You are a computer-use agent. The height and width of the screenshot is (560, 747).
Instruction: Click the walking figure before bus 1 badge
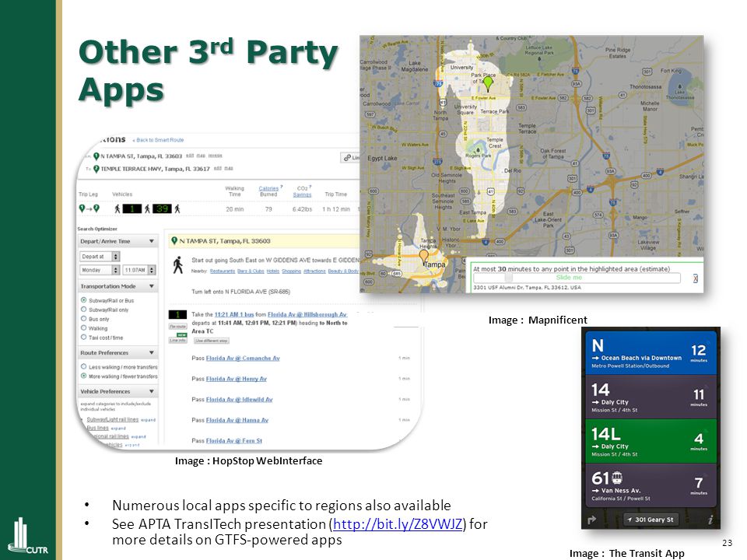tap(117, 208)
